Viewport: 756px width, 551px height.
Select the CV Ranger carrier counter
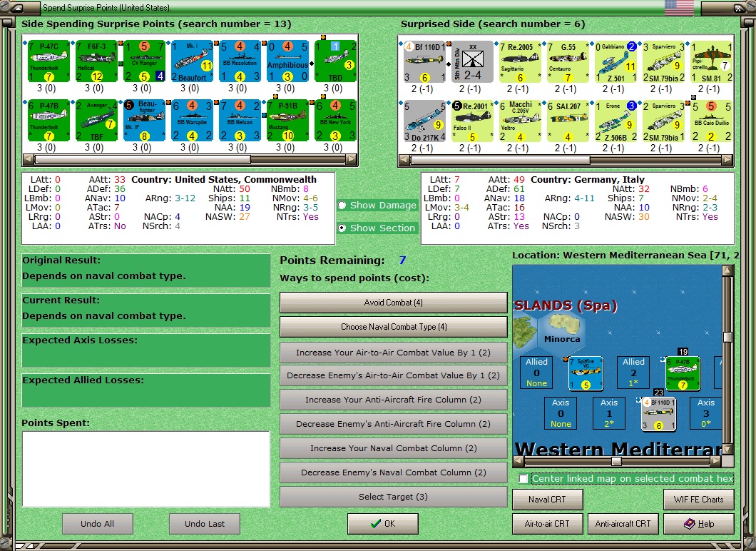(x=144, y=61)
